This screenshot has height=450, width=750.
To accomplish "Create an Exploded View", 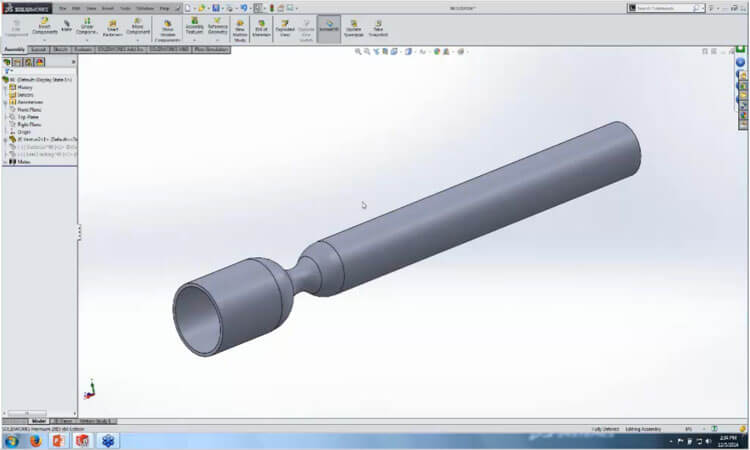I will coord(285,25).
